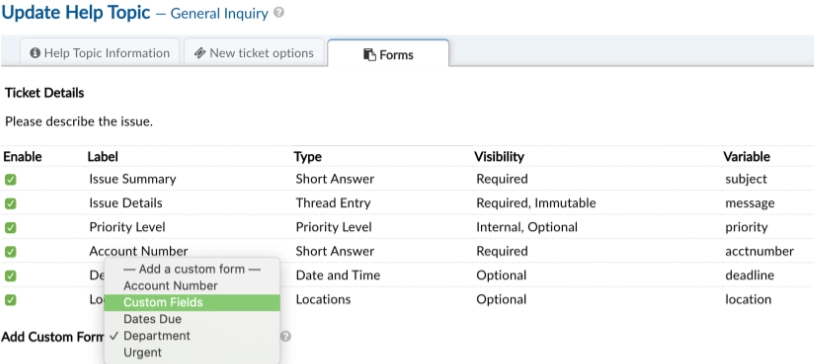
Task: Select the Add a custom form placeholder option
Action: [x=192, y=269]
